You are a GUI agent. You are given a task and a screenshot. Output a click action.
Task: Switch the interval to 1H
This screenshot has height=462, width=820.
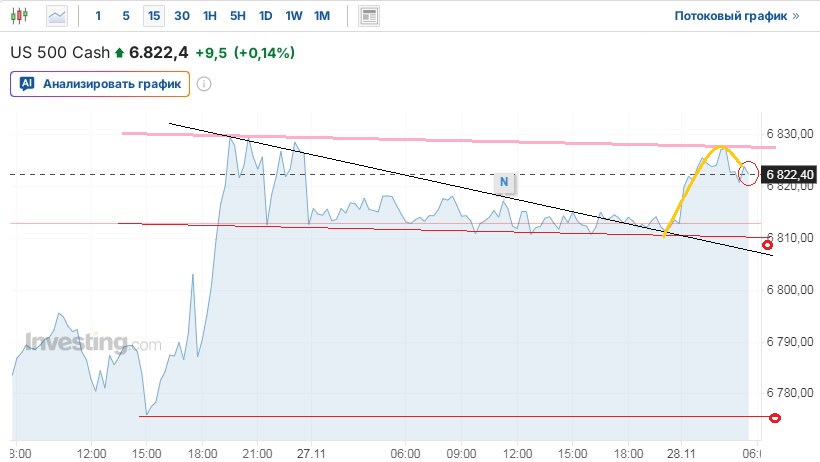click(x=209, y=16)
